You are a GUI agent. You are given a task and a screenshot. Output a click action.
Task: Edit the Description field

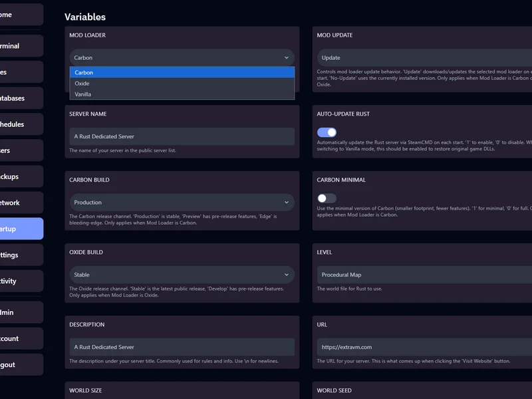pos(181,346)
